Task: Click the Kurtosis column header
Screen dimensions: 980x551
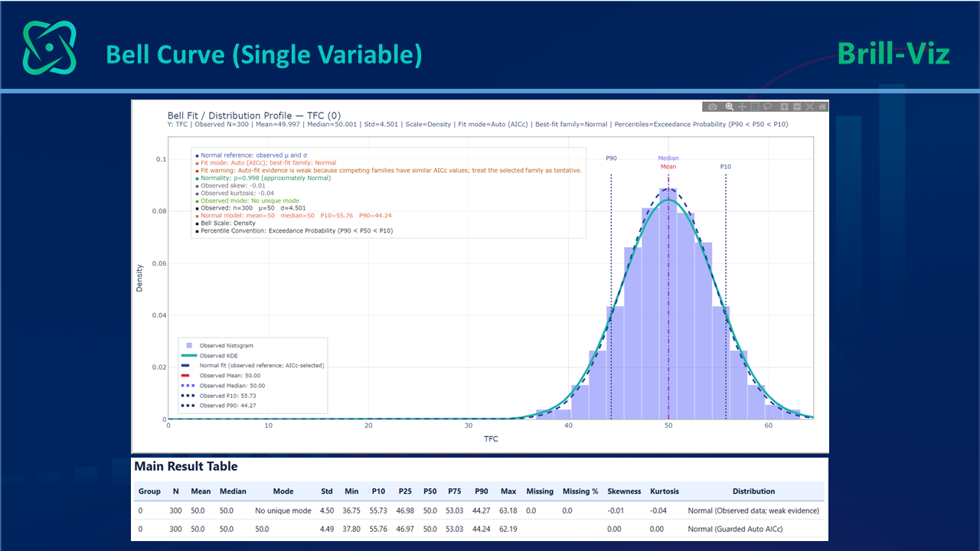Action: [665, 491]
